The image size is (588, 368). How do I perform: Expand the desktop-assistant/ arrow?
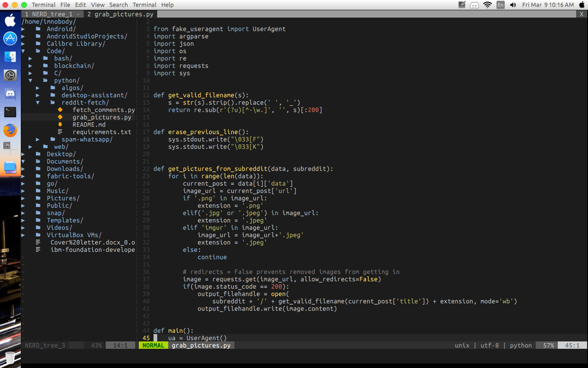click(x=38, y=95)
